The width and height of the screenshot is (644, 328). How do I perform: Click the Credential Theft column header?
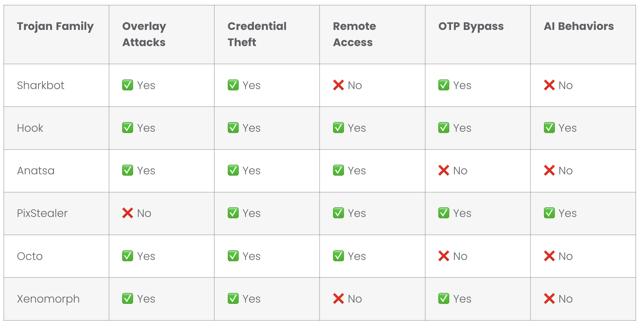(x=257, y=34)
